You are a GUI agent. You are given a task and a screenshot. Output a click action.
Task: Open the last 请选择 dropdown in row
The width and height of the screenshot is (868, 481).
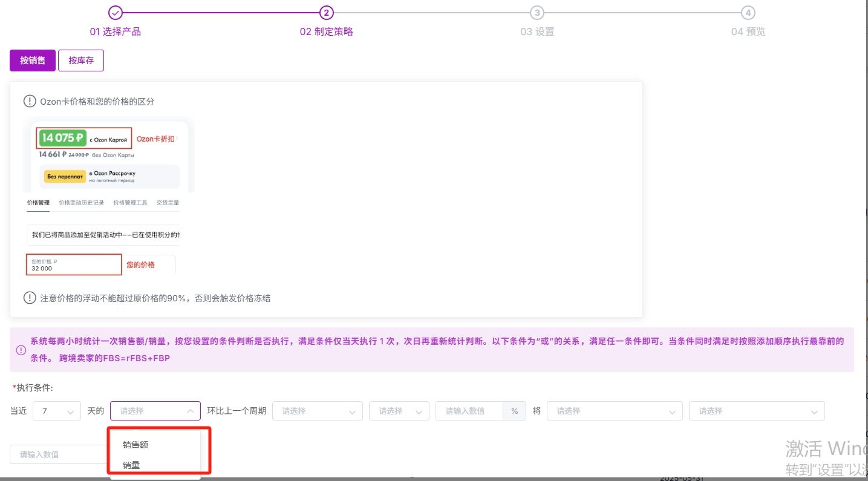[757, 411]
